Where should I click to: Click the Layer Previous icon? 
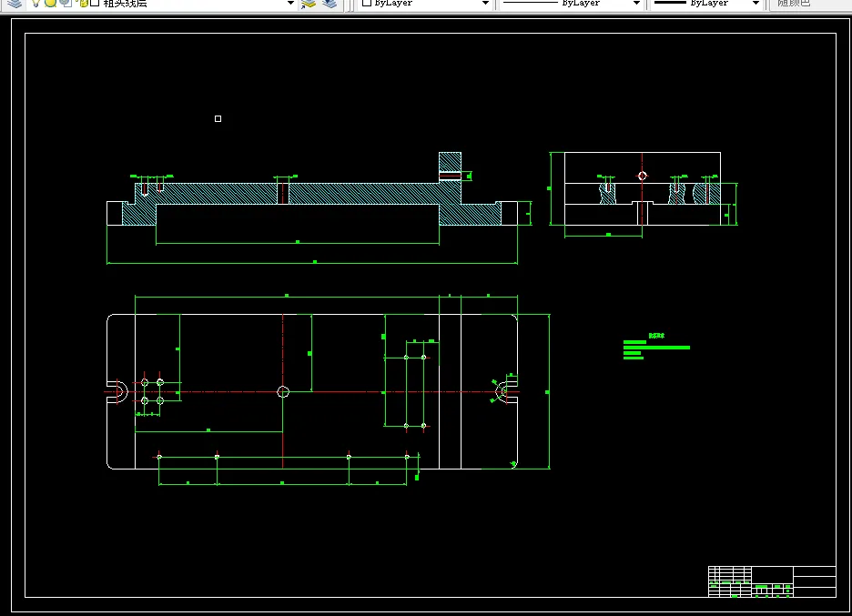pyautogui.click(x=330, y=4)
